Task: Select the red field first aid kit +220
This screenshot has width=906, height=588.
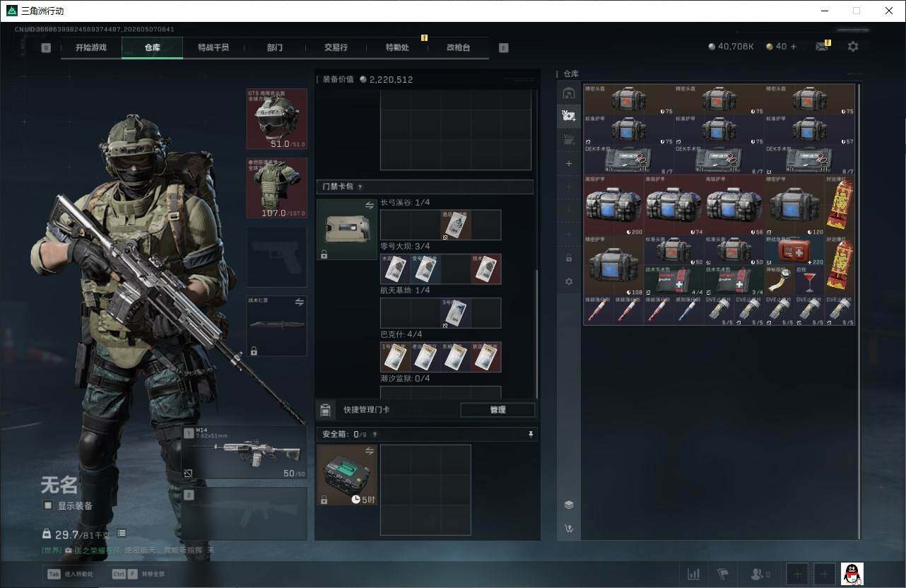Action: point(795,250)
